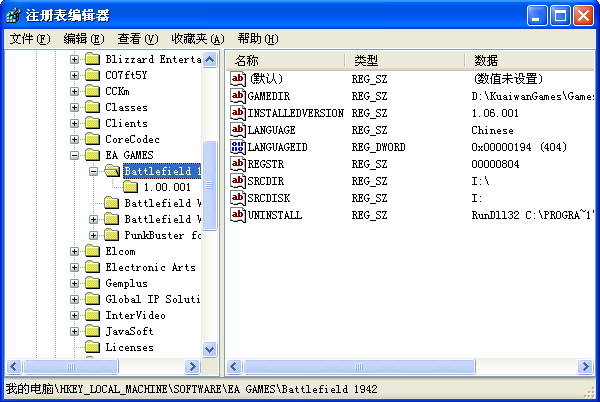Expand the Classes key
Screen dimensions: 600x402
pyautogui.click(x=75, y=107)
